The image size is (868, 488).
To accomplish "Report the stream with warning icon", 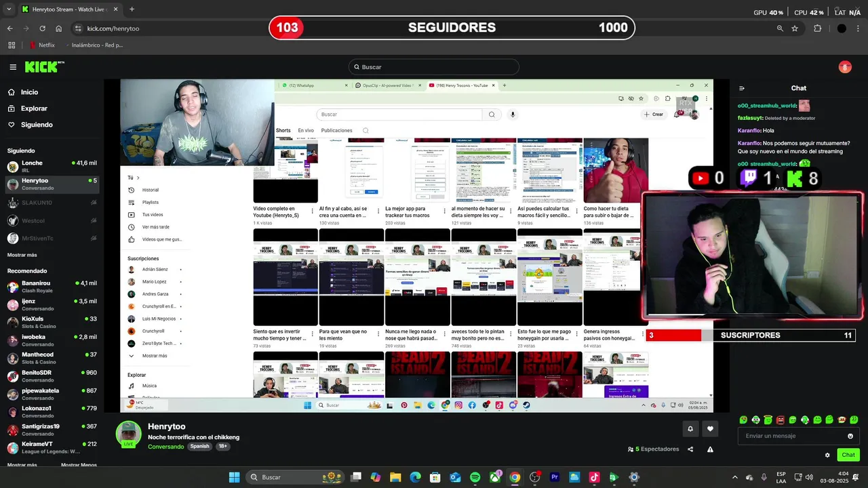I will point(710,449).
